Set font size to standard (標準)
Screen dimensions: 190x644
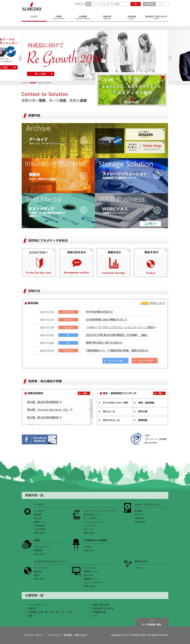click(x=88, y=4)
